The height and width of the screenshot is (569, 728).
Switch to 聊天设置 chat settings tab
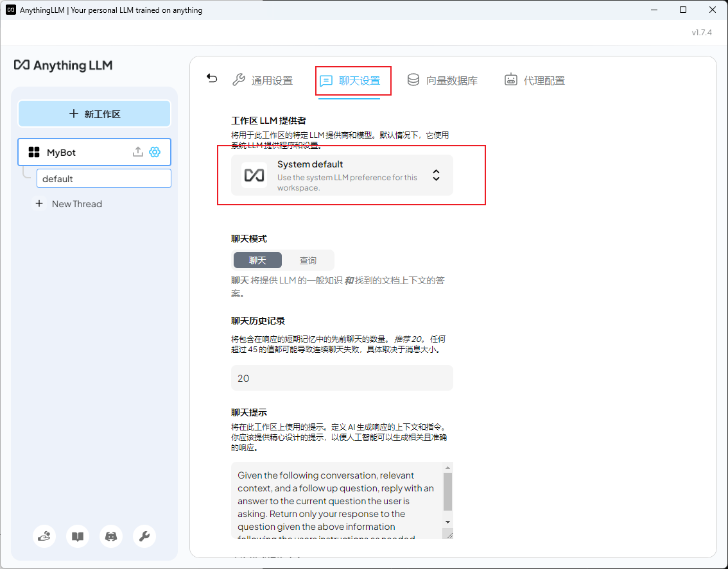350,81
